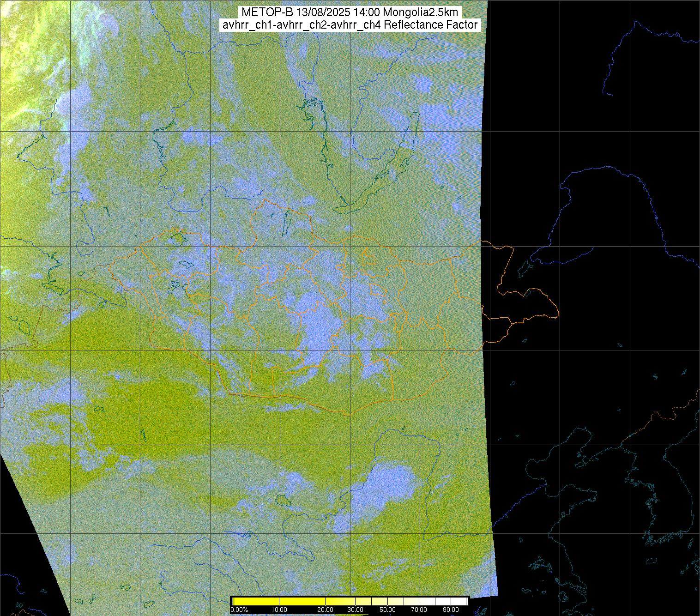This screenshot has height=616, width=700.
Task: Click the 30.00 label on the color bar
Action: (355, 610)
